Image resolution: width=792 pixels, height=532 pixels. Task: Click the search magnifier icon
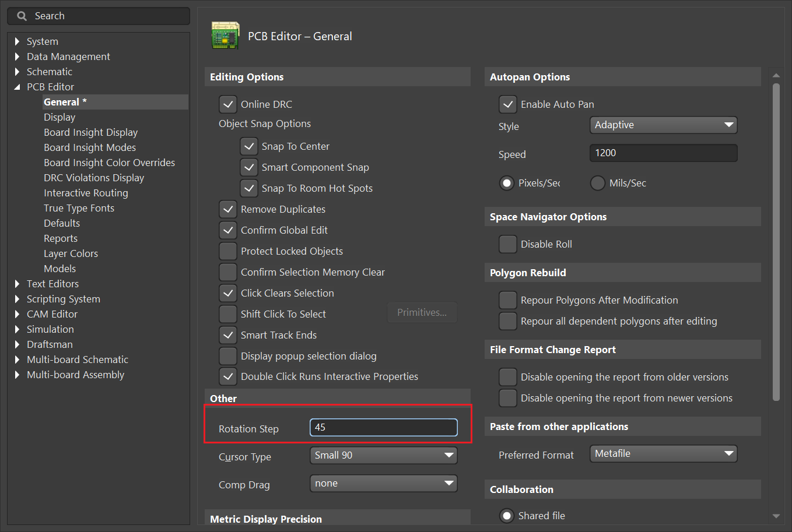pos(22,16)
